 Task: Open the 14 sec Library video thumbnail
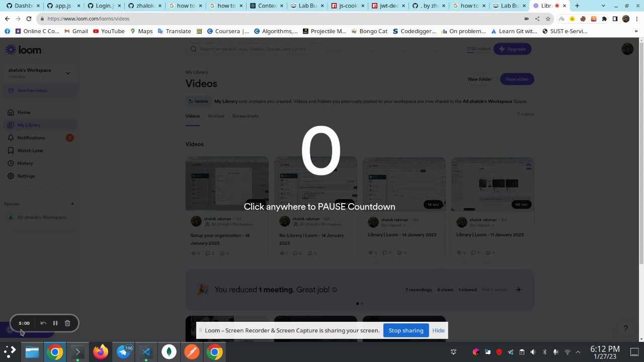[404, 184]
